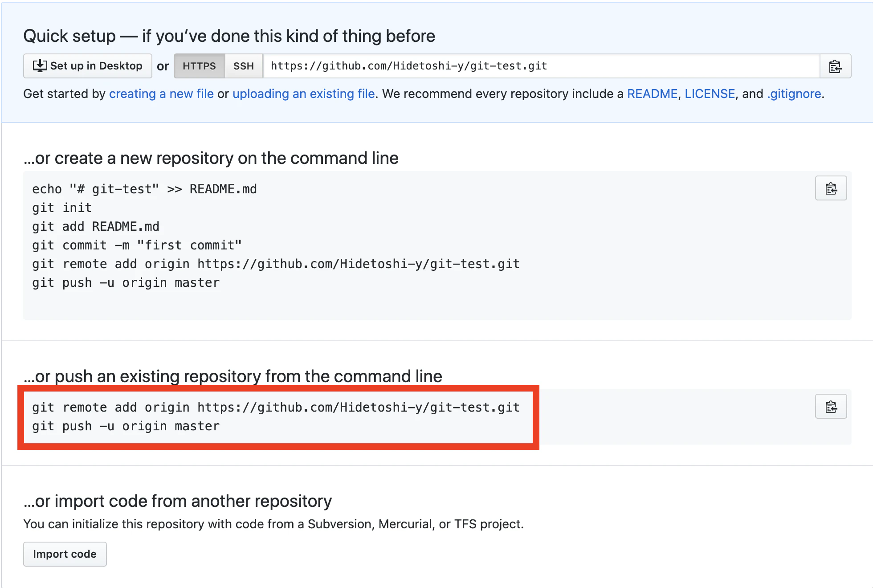This screenshot has height=588, width=873.
Task: Click the 'git commit -m "first commit"' line
Action: click(x=137, y=245)
